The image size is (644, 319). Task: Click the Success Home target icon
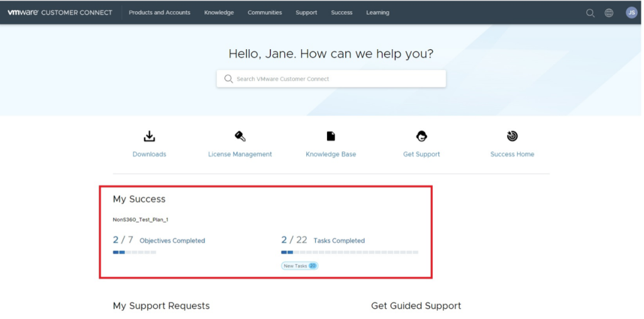pos(512,136)
